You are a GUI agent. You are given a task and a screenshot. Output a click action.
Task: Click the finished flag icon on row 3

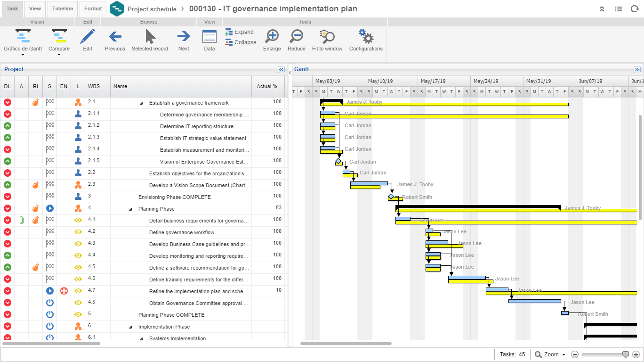(x=50, y=197)
